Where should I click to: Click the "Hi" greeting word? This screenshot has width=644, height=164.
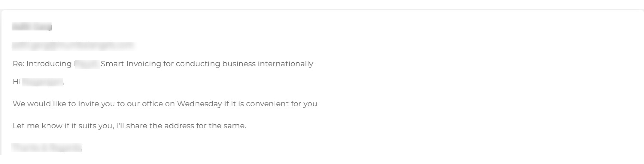pyautogui.click(x=16, y=82)
